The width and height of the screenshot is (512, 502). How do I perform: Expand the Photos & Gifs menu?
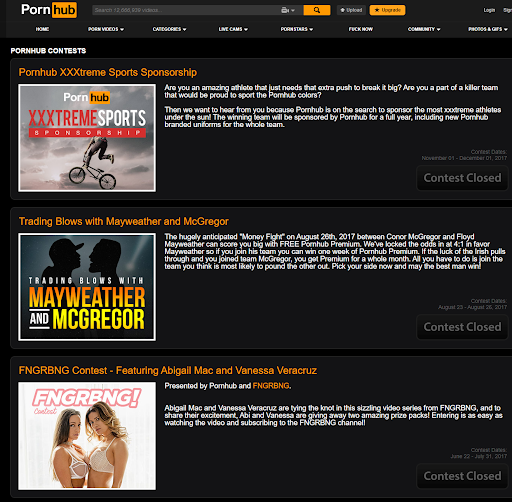(x=488, y=29)
